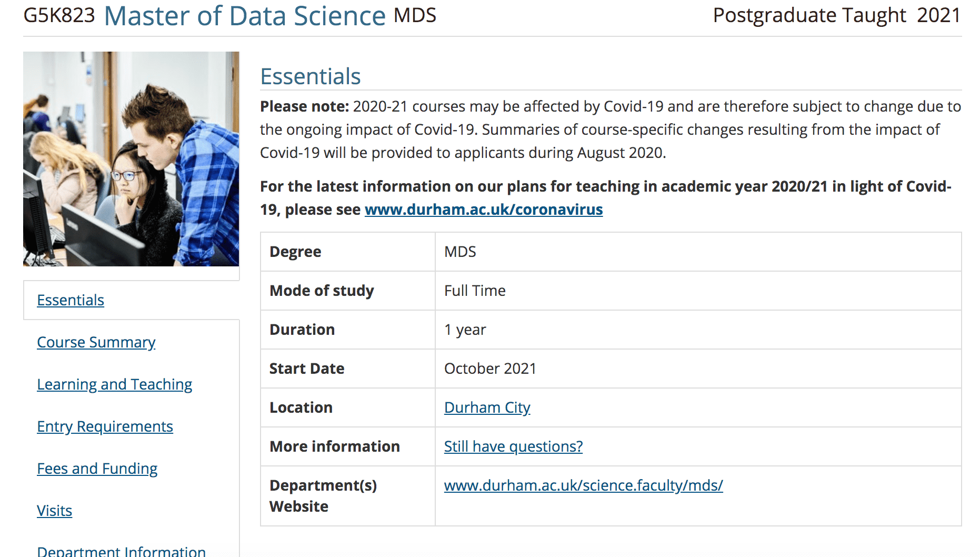This screenshot has height=557, width=980.
Task: Click the Essentials section heading
Action: click(x=311, y=76)
